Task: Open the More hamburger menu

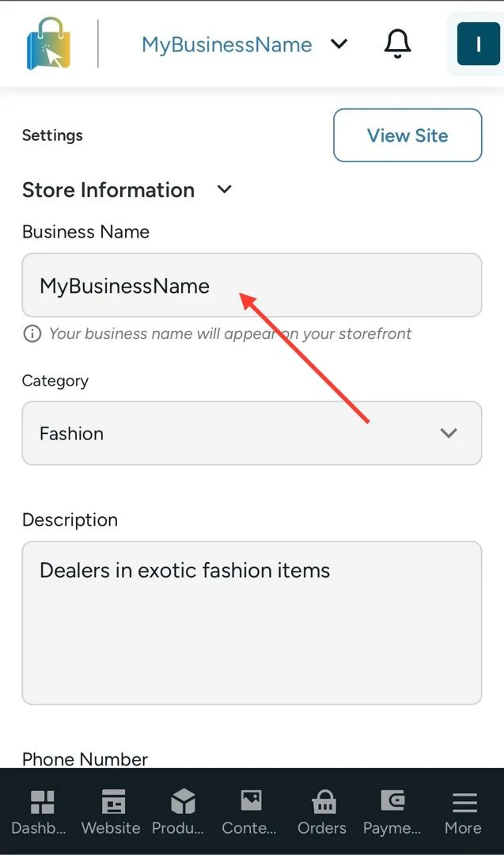Action: pyautogui.click(x=464, y=802)
